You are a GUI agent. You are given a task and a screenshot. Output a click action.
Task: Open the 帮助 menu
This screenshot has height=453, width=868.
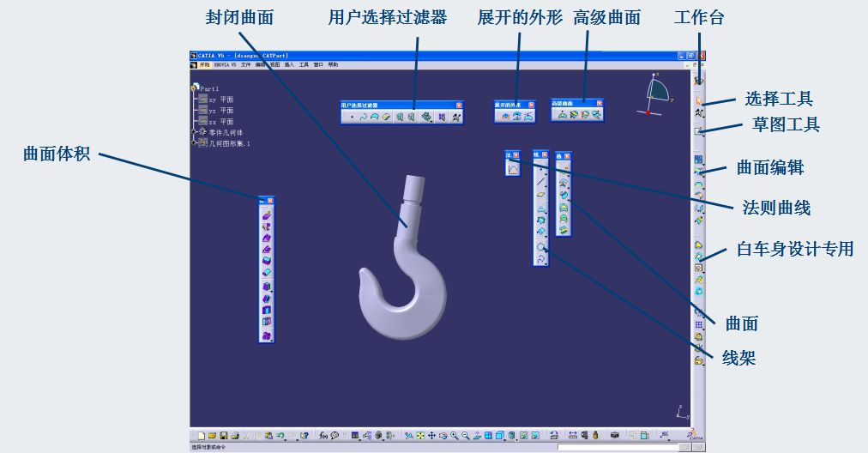(333, 65)
